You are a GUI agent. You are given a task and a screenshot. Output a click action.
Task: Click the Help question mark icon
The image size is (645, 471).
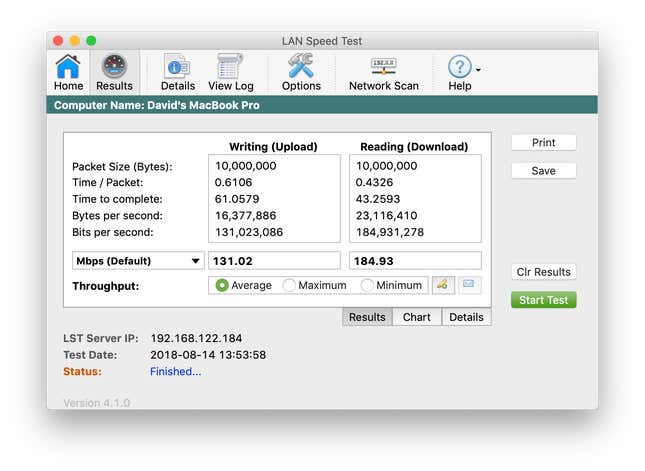point(459,67)
